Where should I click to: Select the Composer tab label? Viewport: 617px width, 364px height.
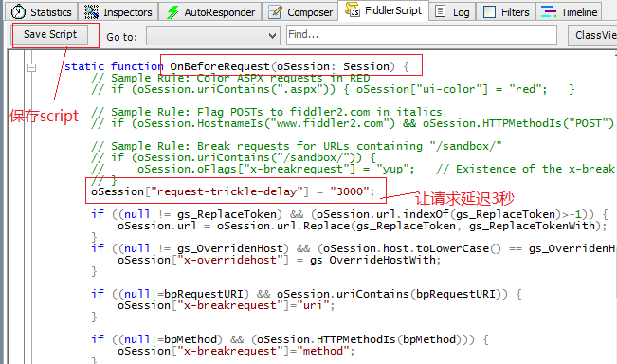coord(310,12)
